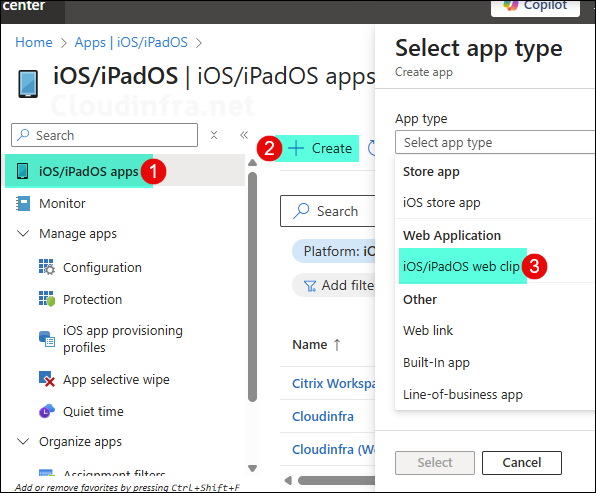Image resolution: width=596 pixels, height=493 pixels.
Task: Open the Select app type dropdown
Action: [495, 143]
